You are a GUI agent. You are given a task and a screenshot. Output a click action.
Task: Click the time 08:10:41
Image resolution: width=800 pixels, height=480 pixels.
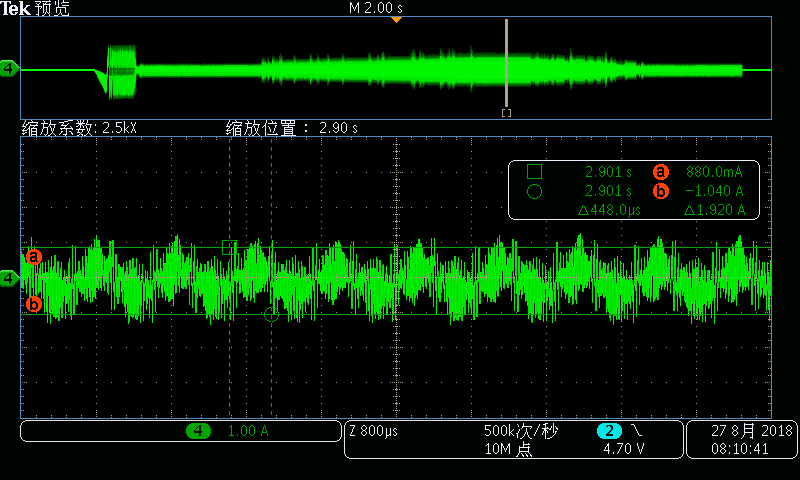740,449
